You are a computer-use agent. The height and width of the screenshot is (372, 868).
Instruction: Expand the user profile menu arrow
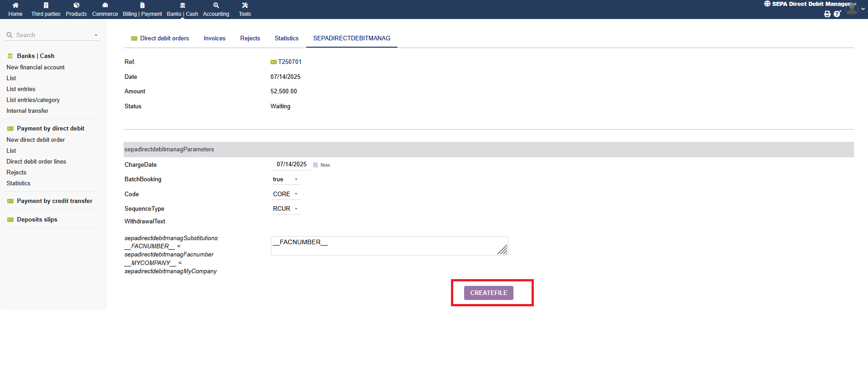tap(863, 9)
